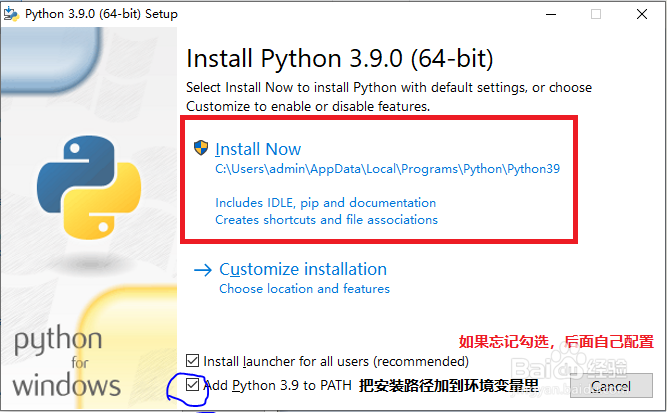
Task: Click the default install path under Install Now
Action: pos(387,169)
